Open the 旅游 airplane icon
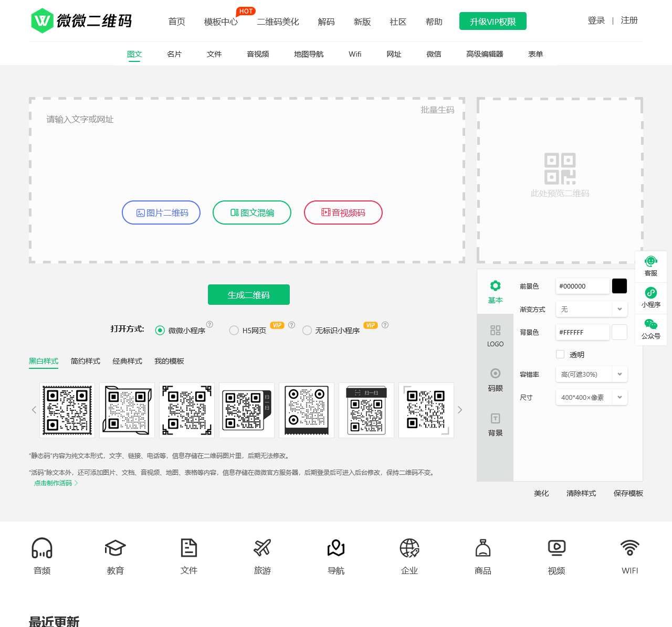The image size is (672, 627). pyautogui.click(x=262, y=548)
